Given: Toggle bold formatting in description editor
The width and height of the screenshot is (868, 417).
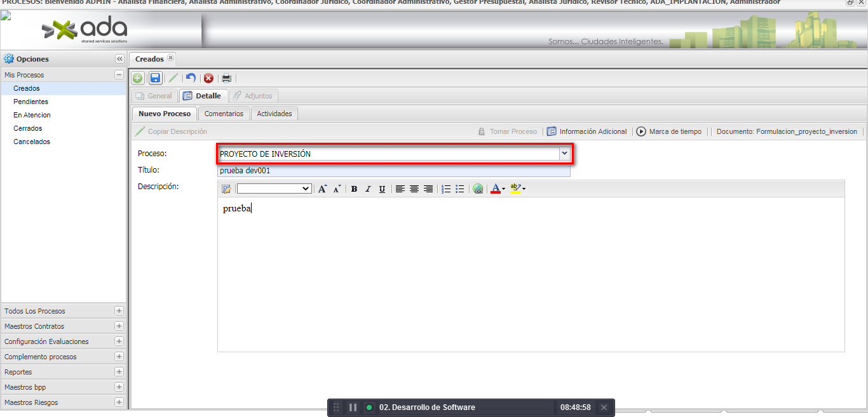Looking at the screenshot, I should point(354,189).
